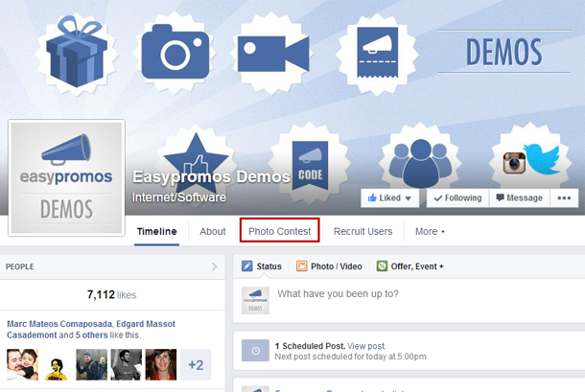
Task: Select the Offer, Event + composer option
Action: (x=410, y=266)
